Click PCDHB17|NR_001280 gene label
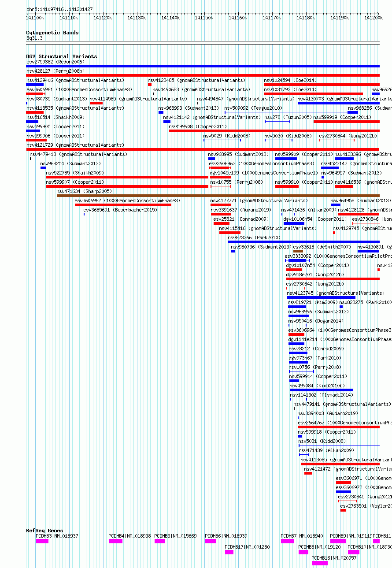The image size is (392, 568). pos(248,547)
